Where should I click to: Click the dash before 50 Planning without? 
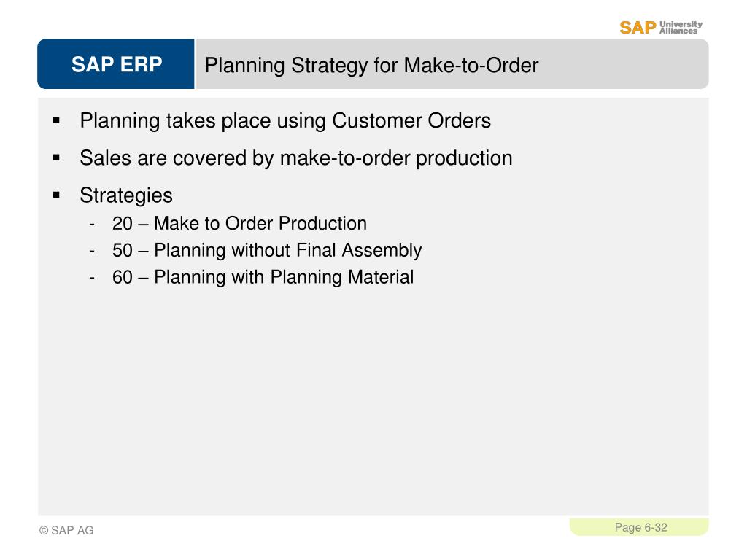pos(92,251)
